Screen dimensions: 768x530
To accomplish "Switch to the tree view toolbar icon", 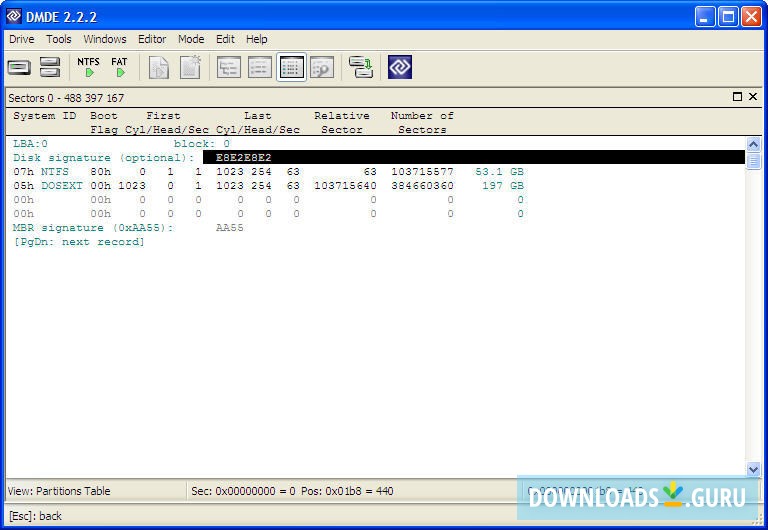I will (229, 67).
